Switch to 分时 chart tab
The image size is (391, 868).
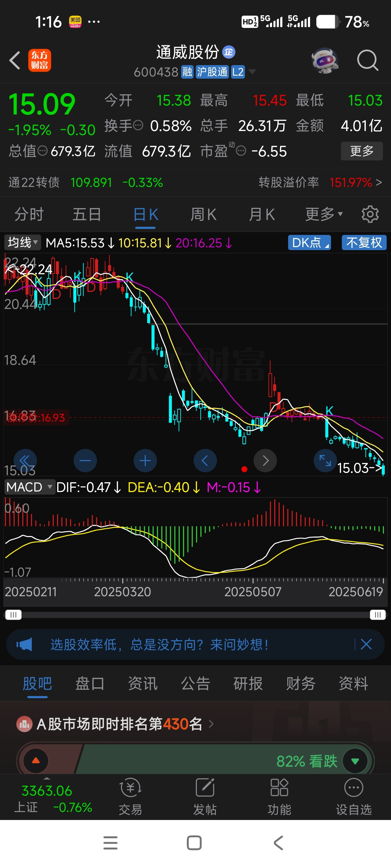(29, 214)
